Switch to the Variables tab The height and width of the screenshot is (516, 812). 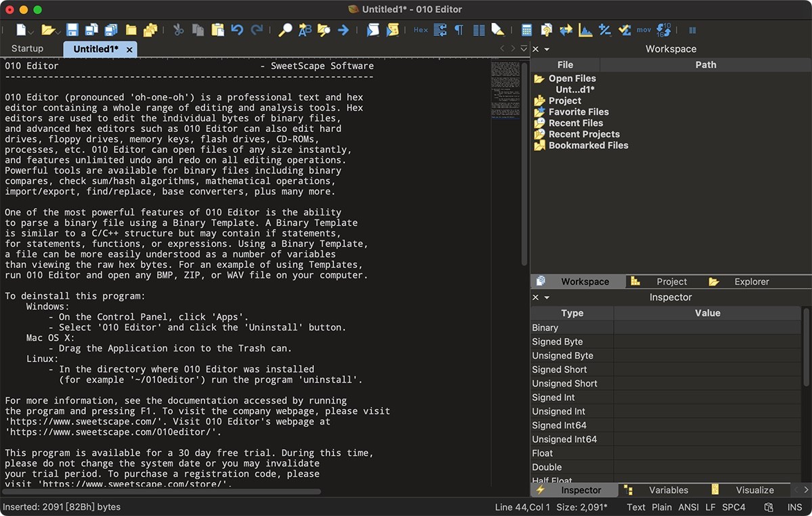point(668,490)
